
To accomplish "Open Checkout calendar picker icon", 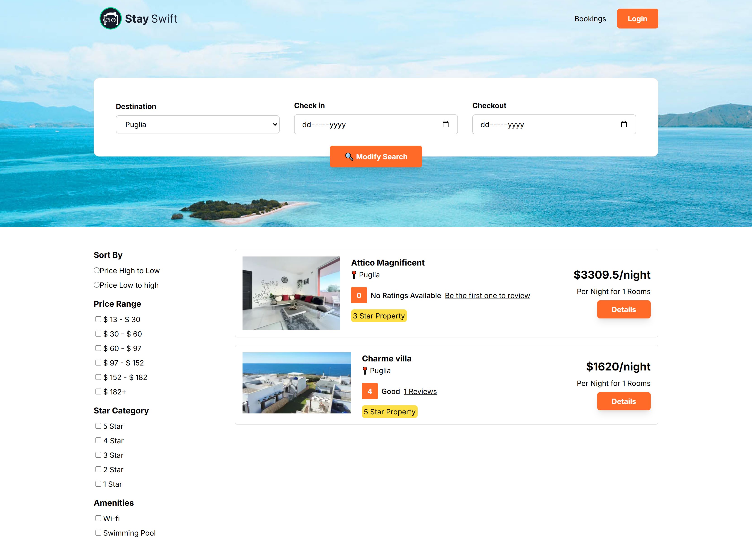I will 623,124.
